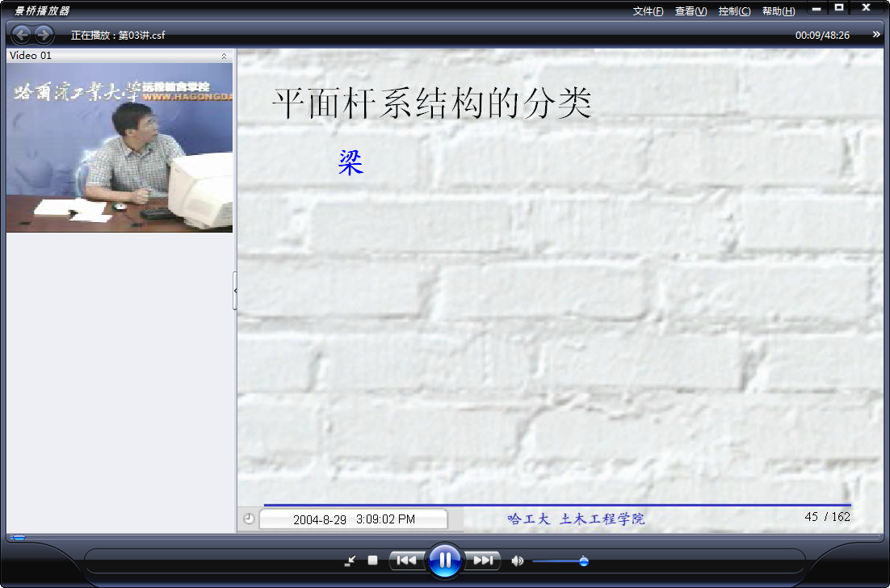Click the playback seek bar handle
Screen dimensions: 890x588
(18, 537)
